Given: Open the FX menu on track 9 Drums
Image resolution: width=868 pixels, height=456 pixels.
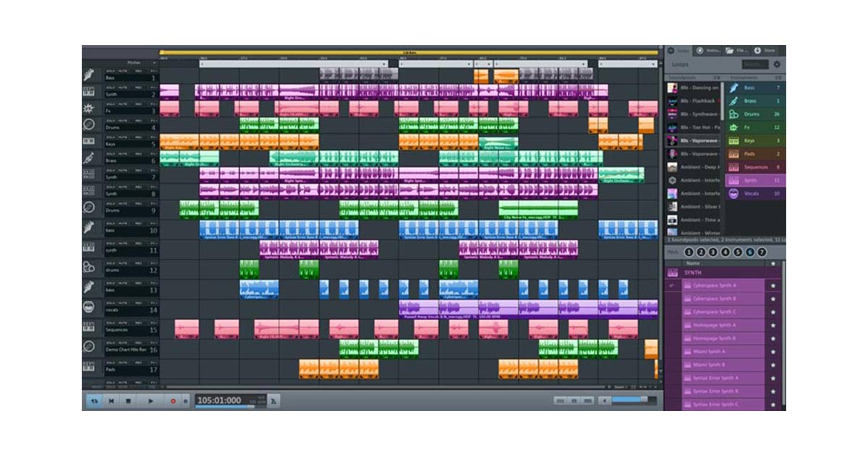Looking at the screenshot, I should coord(153,203).
